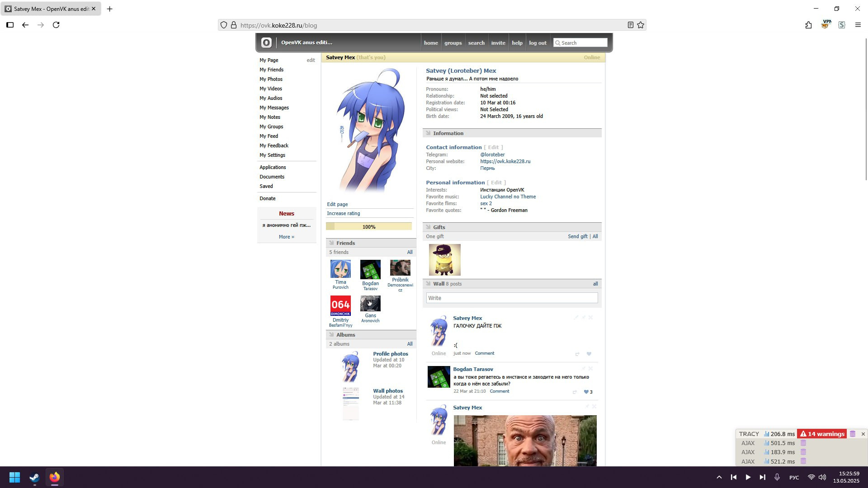Click the OpenVK logo icon in header
Viewport: 868px width, 488px height.
[266, 42]
